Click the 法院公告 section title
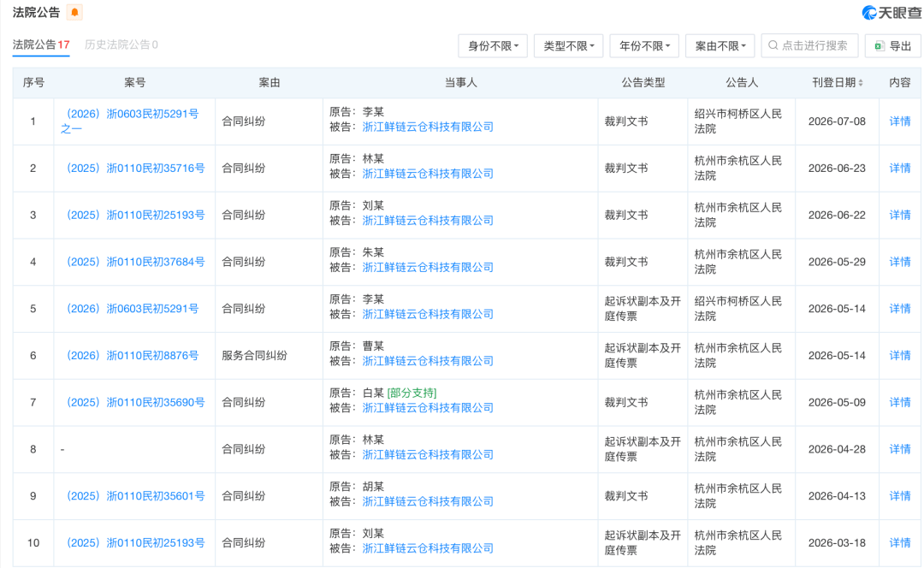The height and width of the screenshot is (568, 924). click(37, 12)
